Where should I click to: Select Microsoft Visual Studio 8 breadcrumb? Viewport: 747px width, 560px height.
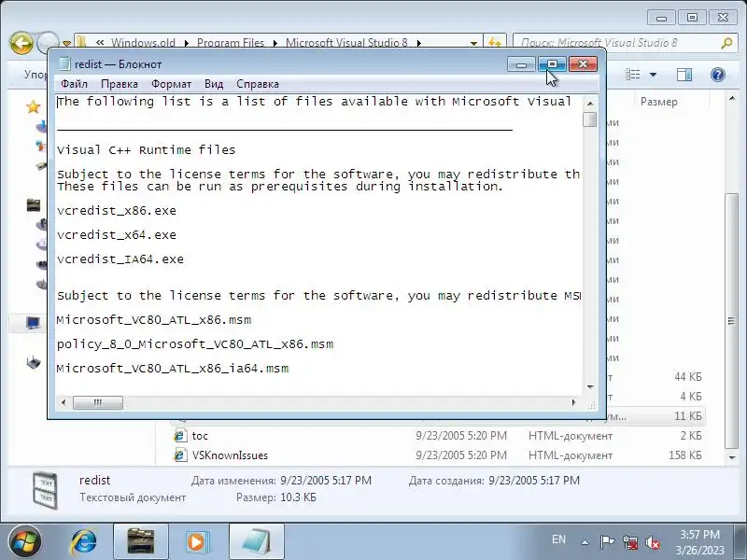point(346,43)
